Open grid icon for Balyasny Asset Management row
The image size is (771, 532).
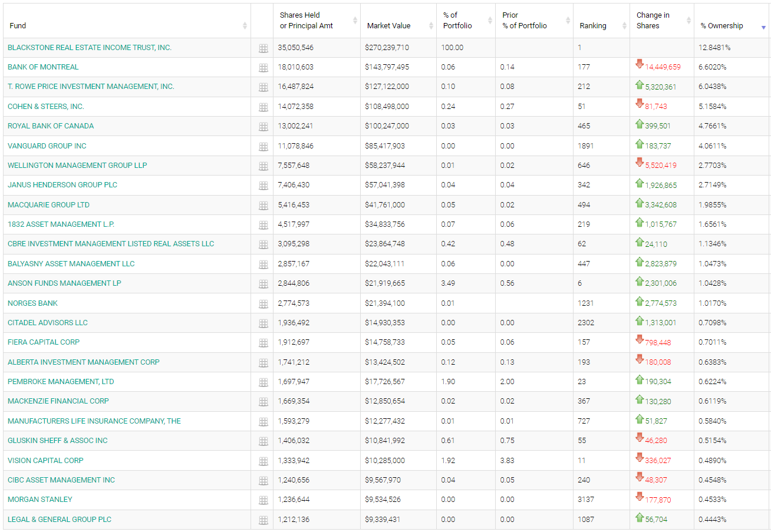[263, 265]
